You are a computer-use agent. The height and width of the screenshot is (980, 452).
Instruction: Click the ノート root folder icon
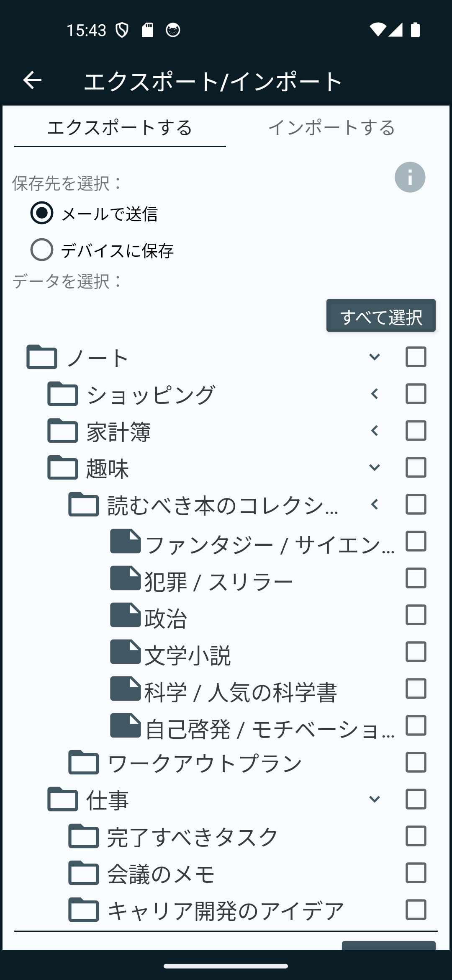point(42,357)
